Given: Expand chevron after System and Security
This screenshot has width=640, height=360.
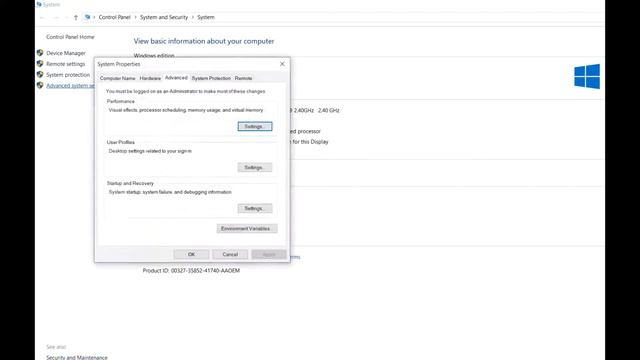Looking at the screenshot, I should click(193, 17).
